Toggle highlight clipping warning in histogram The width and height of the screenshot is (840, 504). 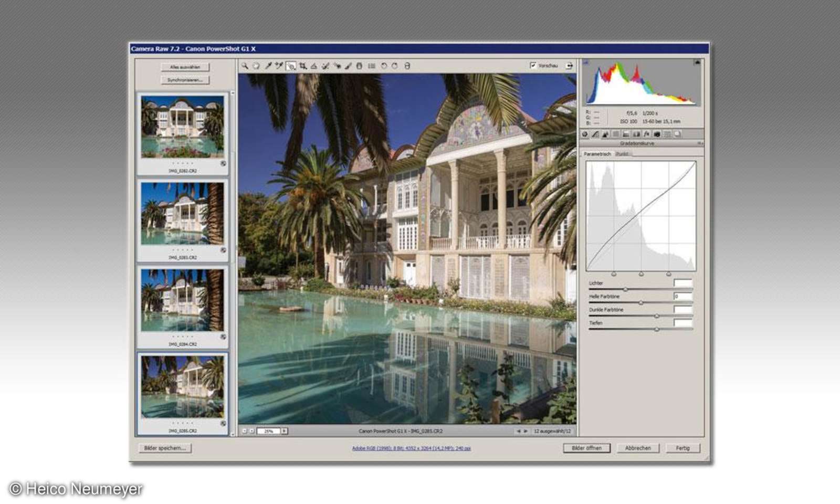click(x=697, y=62)
